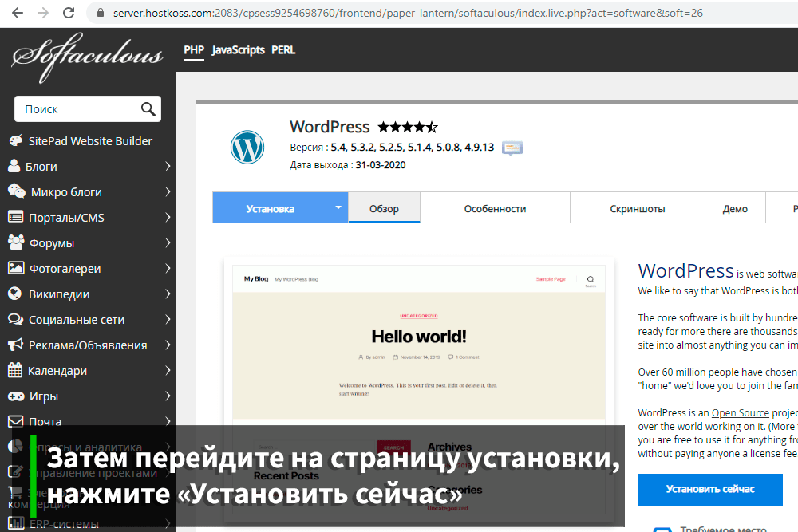The width and height of the screenshot is (798, 532).
Task: Click the Википедии globe icon
Action: 15,294
